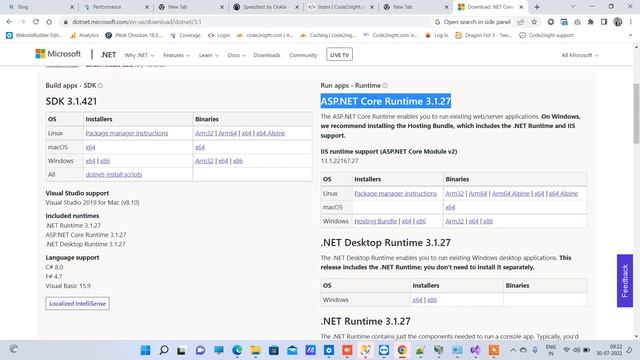640x360 pixels.
Task: Open the Extensions puzzle icon
Action: pyautogui.click(x=591, y=22)
